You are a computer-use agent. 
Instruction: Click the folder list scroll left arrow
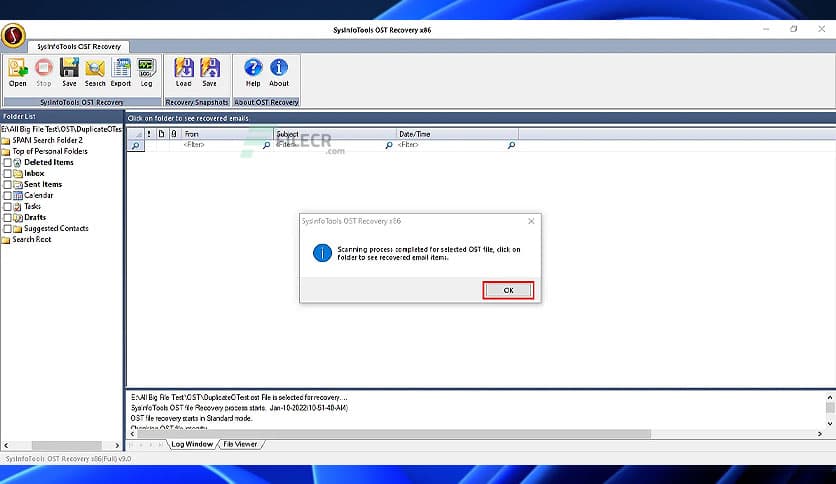coord(6,445)
